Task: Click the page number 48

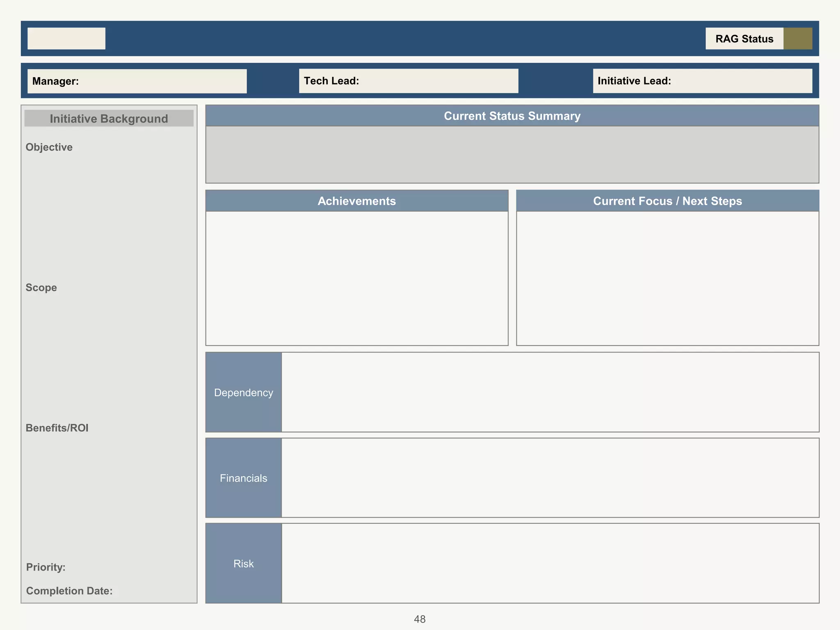Action: point(420,619)
